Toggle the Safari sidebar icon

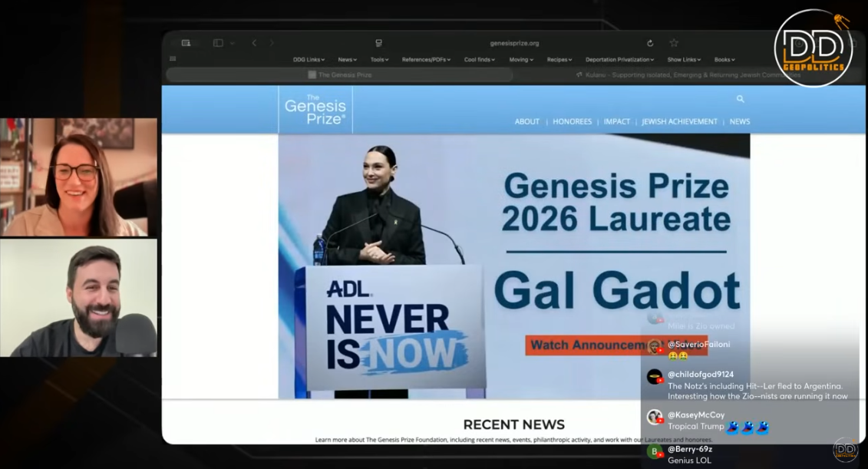[218, 43]
